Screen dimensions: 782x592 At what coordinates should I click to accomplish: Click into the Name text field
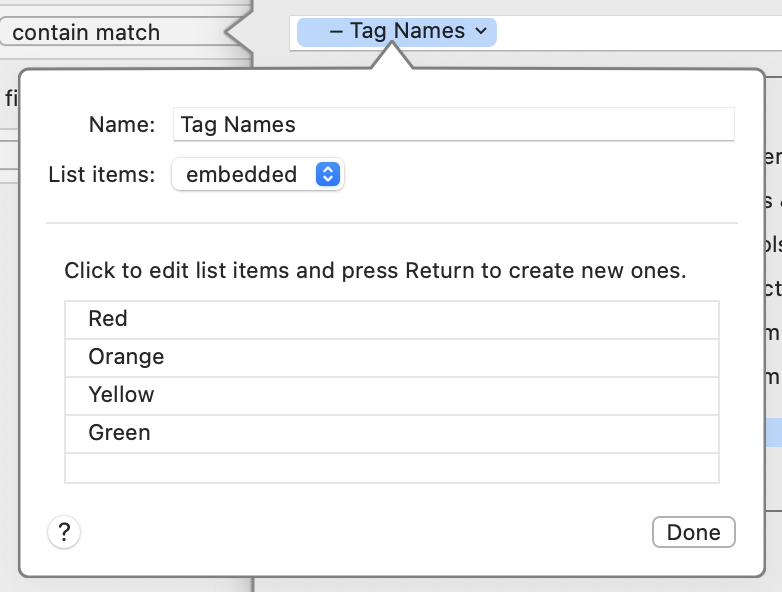coord(454,125)
